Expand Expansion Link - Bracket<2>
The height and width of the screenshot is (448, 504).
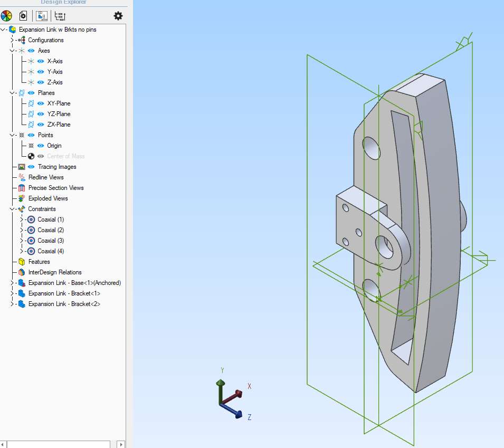pos(12,304)
